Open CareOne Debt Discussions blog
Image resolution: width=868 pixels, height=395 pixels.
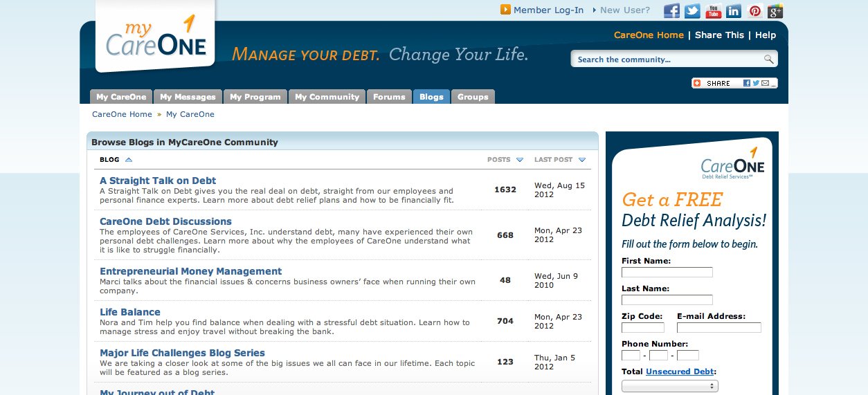click(165, 221)
